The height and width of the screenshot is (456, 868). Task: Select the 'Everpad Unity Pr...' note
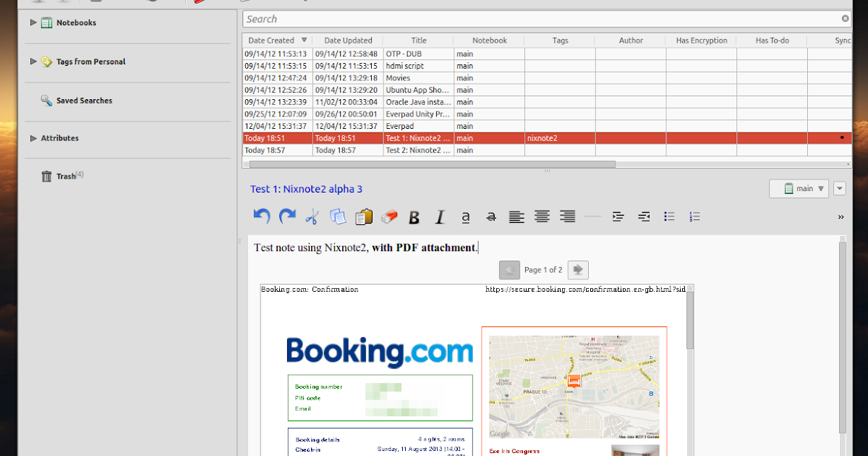(547, 114)
